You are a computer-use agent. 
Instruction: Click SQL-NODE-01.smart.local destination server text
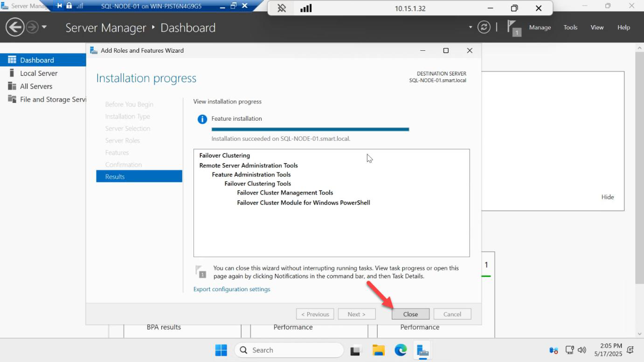pyautogui.click(x=438, y=80)
